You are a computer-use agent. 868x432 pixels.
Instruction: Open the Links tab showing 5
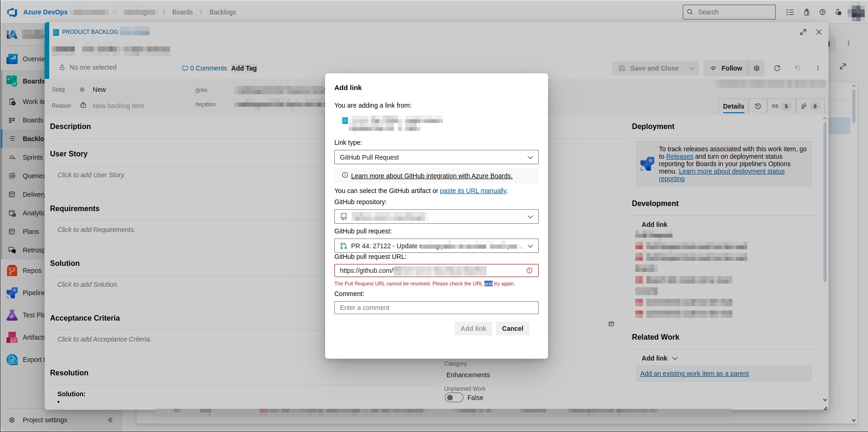pyautogui.click(x=781, y=106)
